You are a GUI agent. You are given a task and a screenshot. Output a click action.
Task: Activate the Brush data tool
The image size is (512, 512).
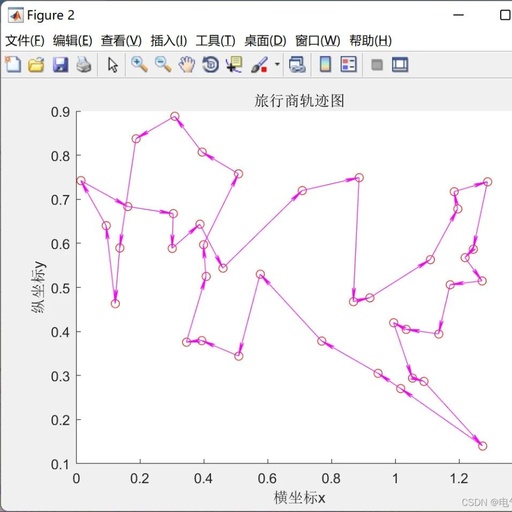[259, 64]
